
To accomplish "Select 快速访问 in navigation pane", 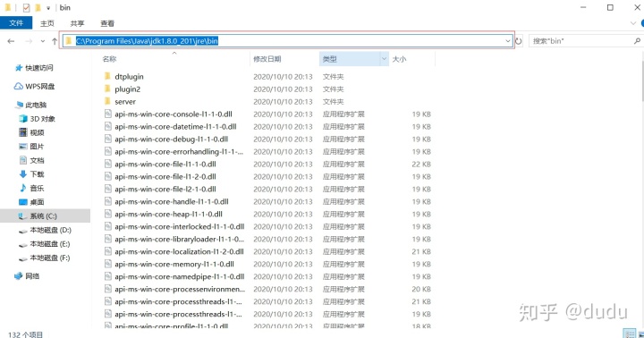I will click(x=39, y=68).
